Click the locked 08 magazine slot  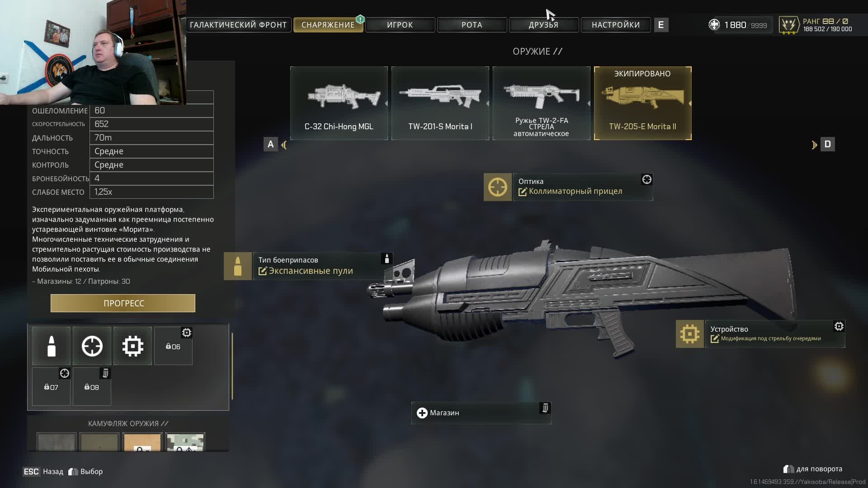point(92,387)
